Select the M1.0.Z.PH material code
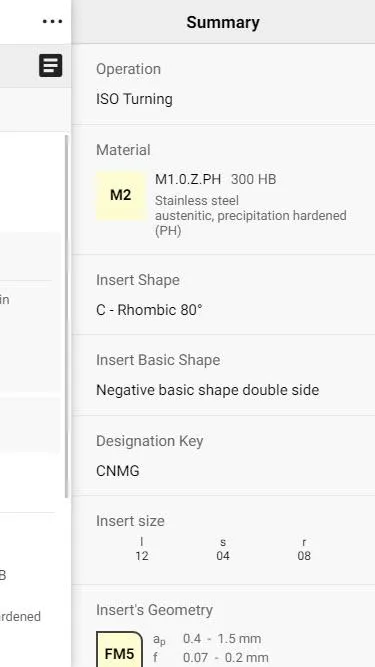The width and height of the screenshot is (375, 667). pyautogui.click(x=188, y=180)
